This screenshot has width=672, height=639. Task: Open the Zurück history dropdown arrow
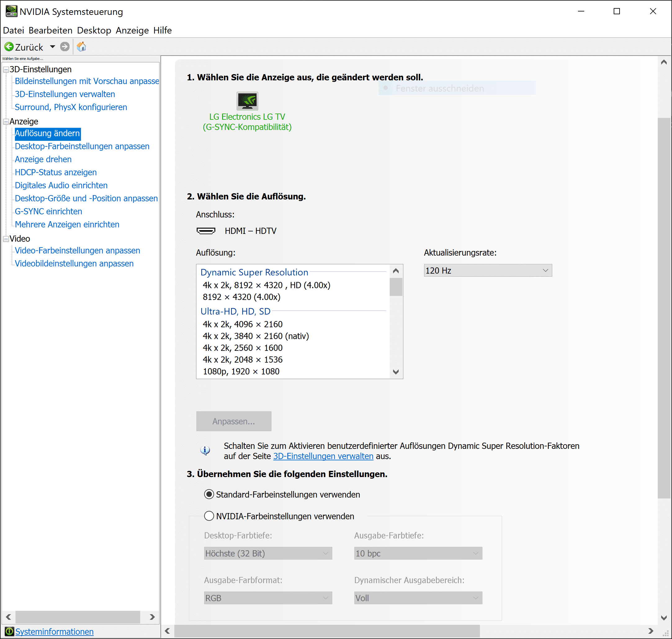52,47
